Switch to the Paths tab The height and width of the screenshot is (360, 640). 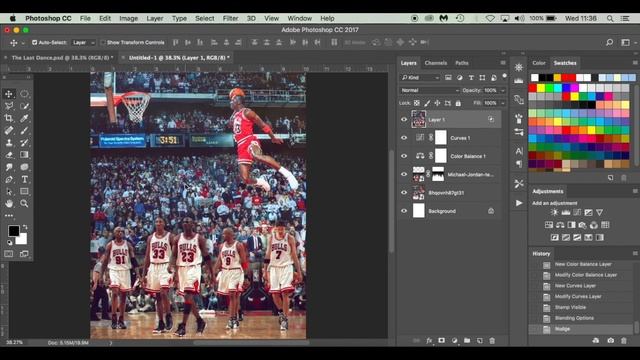(462, 63)
